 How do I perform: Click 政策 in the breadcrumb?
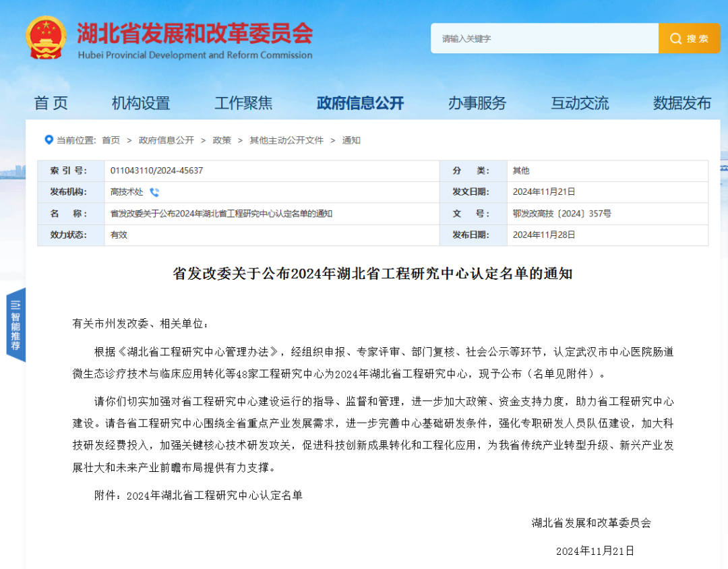click(222, 140)
